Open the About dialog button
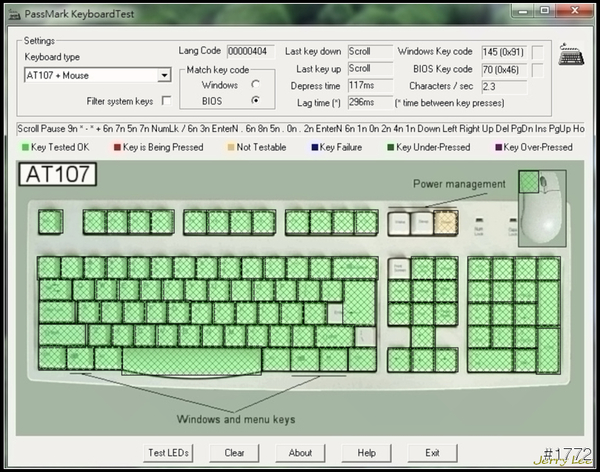 click(300, 453)
